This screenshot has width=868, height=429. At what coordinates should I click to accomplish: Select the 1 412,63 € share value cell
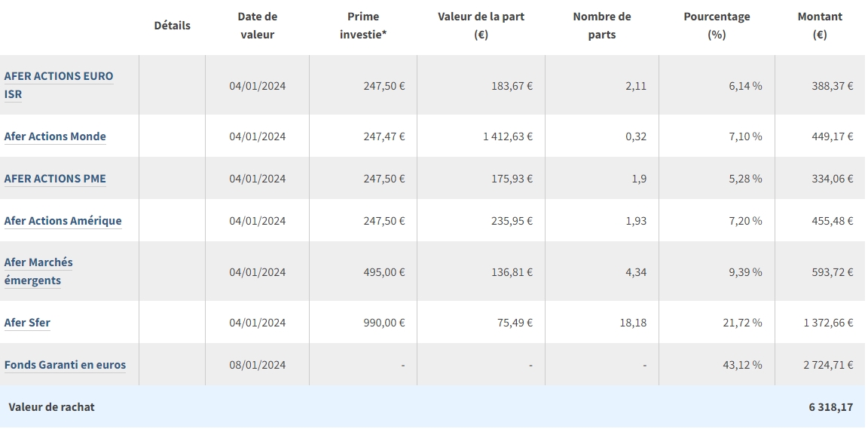tap(508, 136)
